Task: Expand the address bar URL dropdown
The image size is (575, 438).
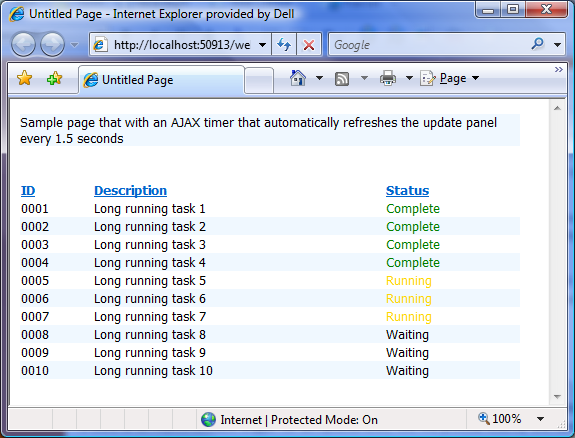Action: pyautogui.click(x=263, y=45)
